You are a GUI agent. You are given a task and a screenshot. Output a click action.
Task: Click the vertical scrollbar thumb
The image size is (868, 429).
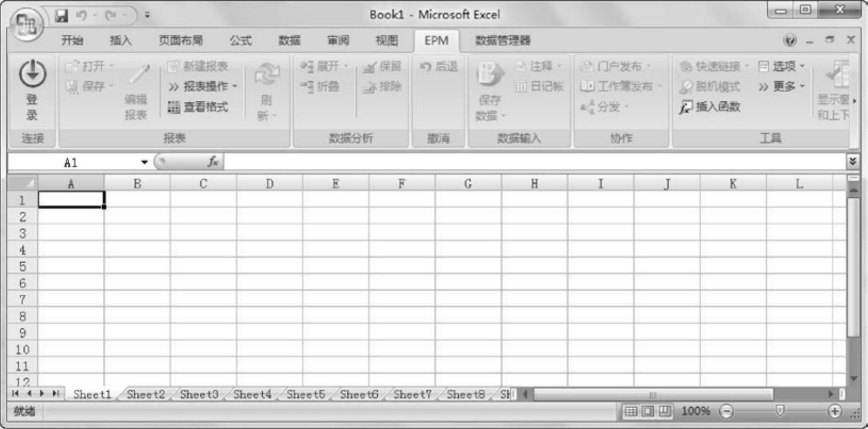[x=853, y=268]
